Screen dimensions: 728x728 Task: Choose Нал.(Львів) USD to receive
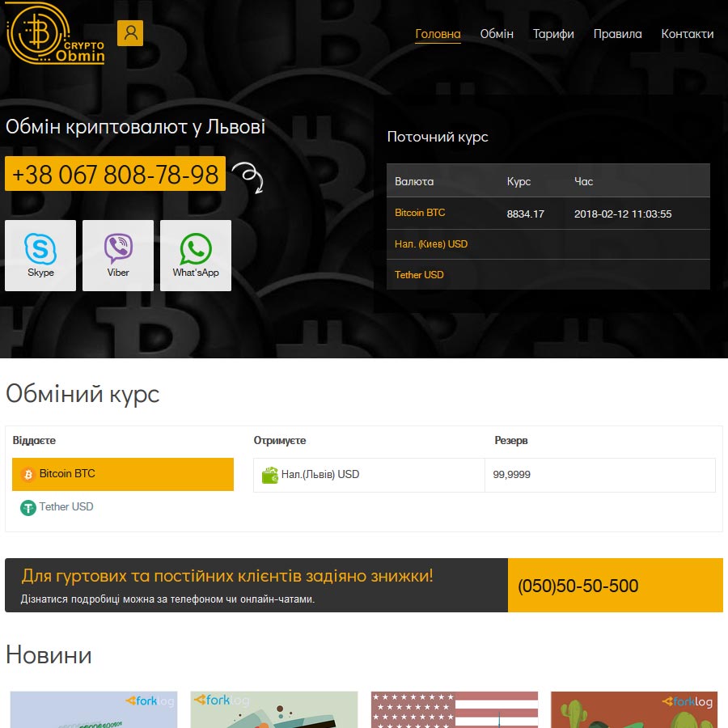tap(369, 475)
